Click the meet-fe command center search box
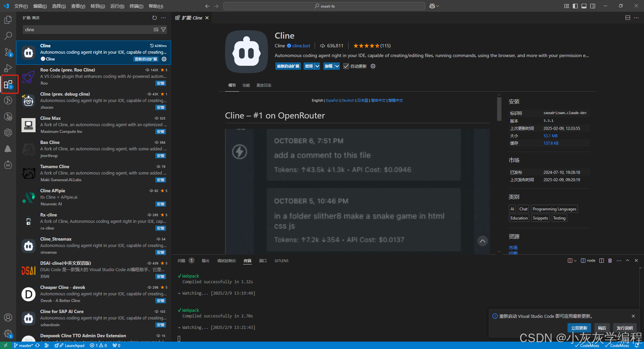Image resolution: width=644 pixels, height=349 pixels. click(324, 6)
